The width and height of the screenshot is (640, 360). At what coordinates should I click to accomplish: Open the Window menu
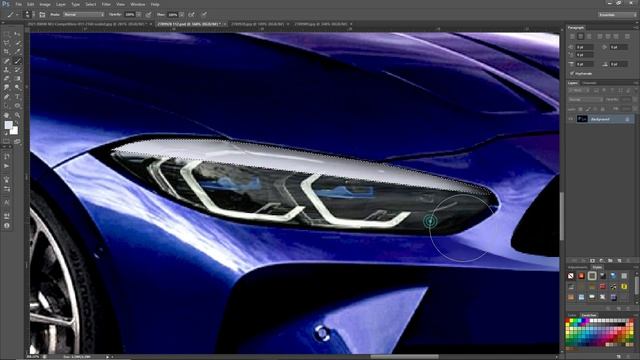coord(138,4)
